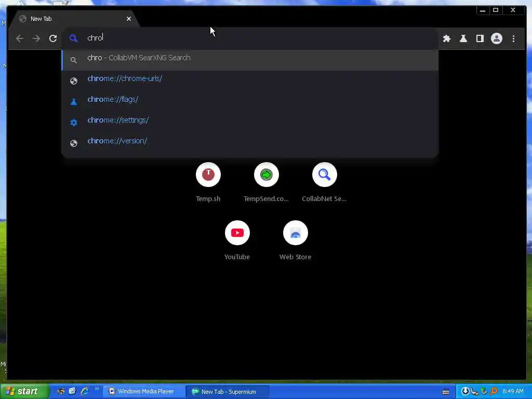Click the second Quick Launch icon
The width and height of the screenshot is (532, 399).
(72, 391)
